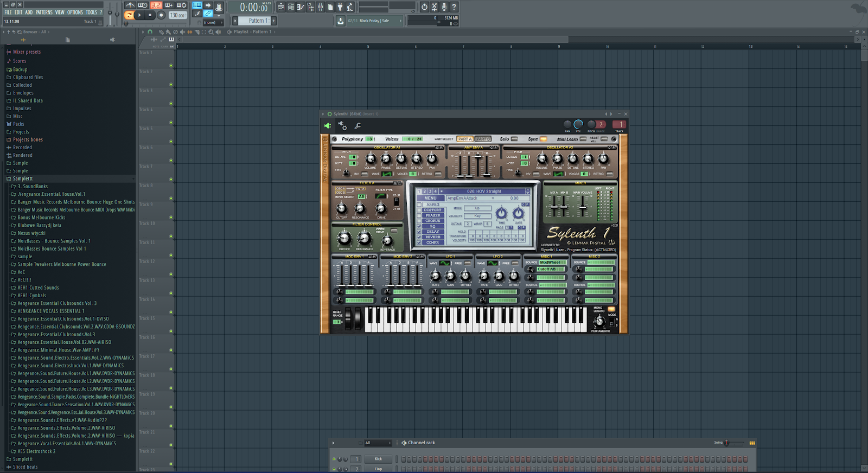
Task: Click the loop recording icon in top toolbar
Action: click(x=181, y=5)
